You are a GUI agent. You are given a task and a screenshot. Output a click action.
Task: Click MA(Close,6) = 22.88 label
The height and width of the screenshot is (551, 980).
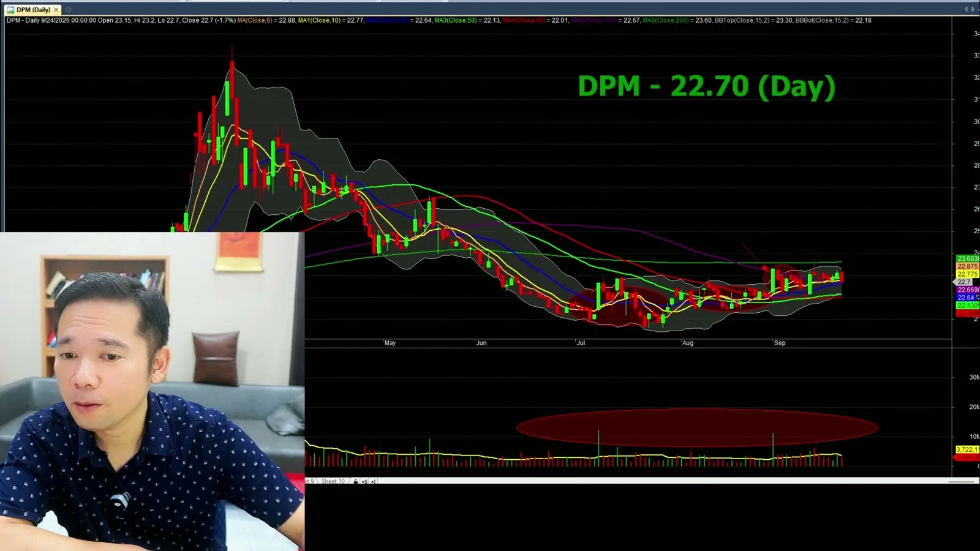click(266, 20)
